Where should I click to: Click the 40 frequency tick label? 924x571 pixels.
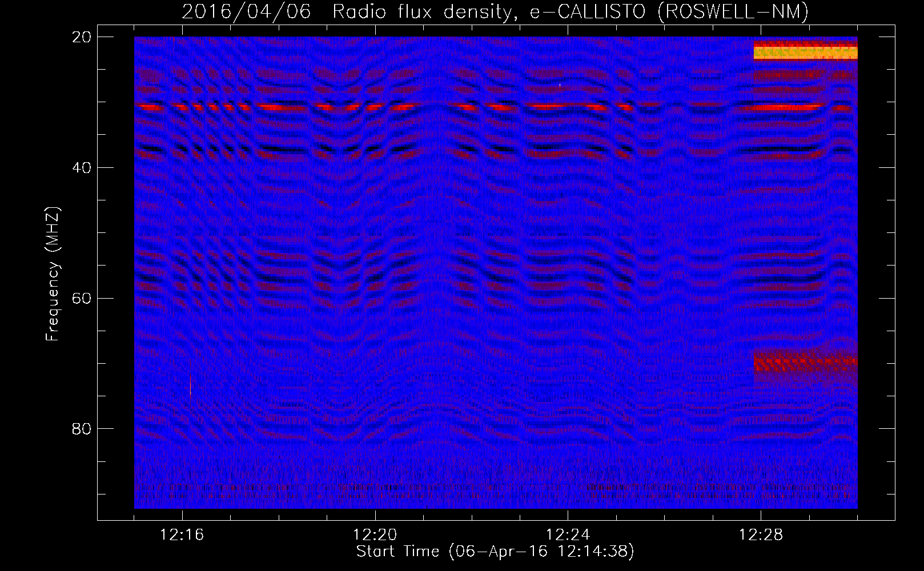point(82,168)
